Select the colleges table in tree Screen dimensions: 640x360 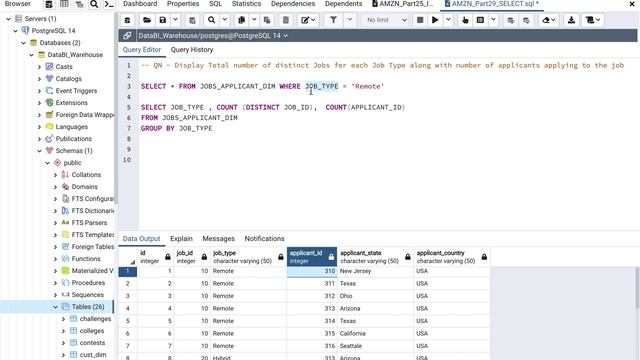92,331
